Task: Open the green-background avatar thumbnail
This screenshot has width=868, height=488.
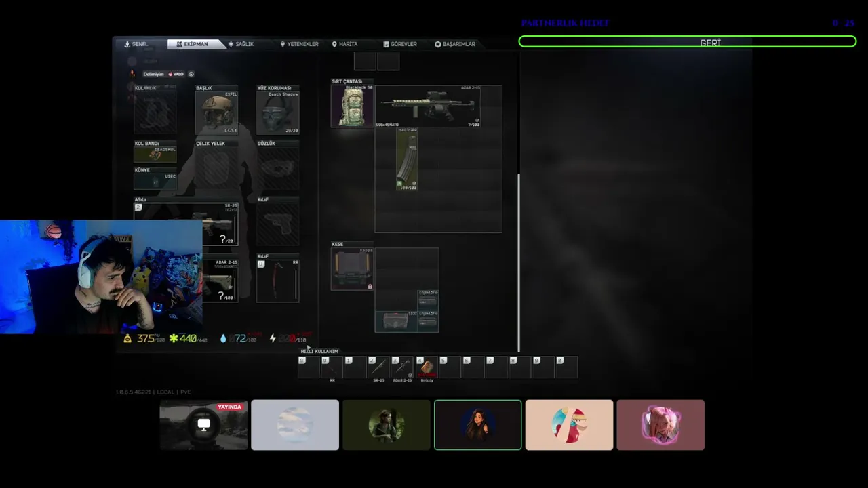Action: pyautogui.click(x=387, y=425)
